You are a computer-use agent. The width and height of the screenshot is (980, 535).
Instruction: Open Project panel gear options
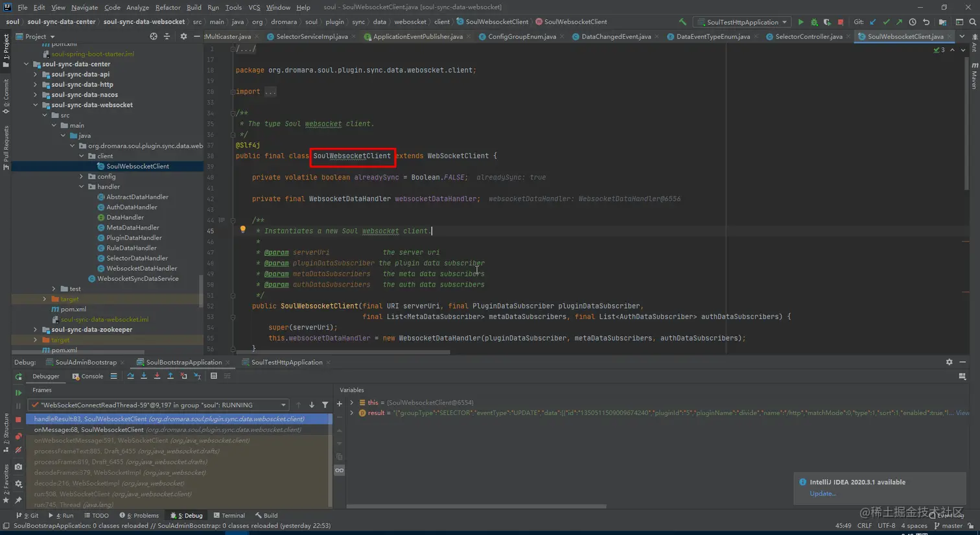(x=183, y=36)
